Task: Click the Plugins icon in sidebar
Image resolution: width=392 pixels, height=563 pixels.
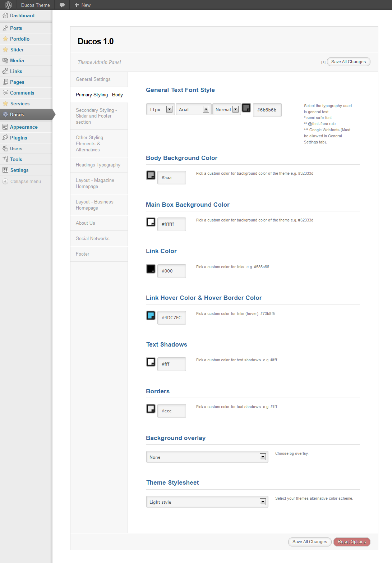Action: click(5, 138)
